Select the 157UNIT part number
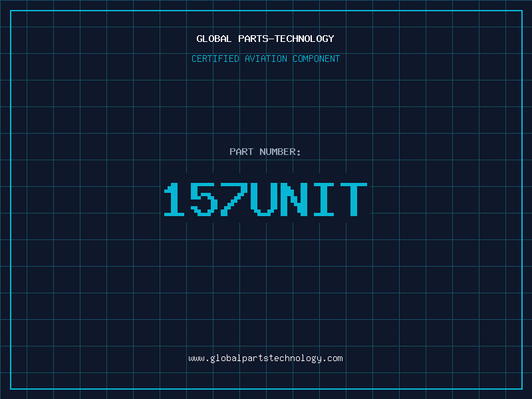532x399 pixels. [x=265, y=199]
